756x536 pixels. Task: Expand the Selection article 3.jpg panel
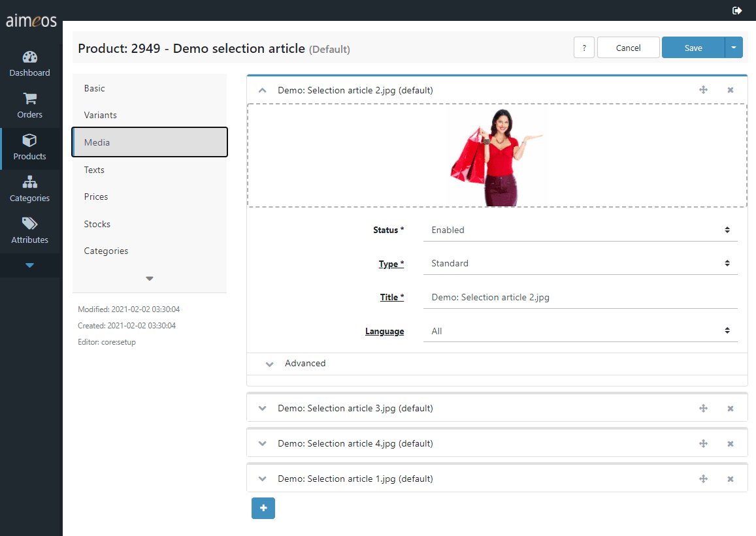coord(263,409)
